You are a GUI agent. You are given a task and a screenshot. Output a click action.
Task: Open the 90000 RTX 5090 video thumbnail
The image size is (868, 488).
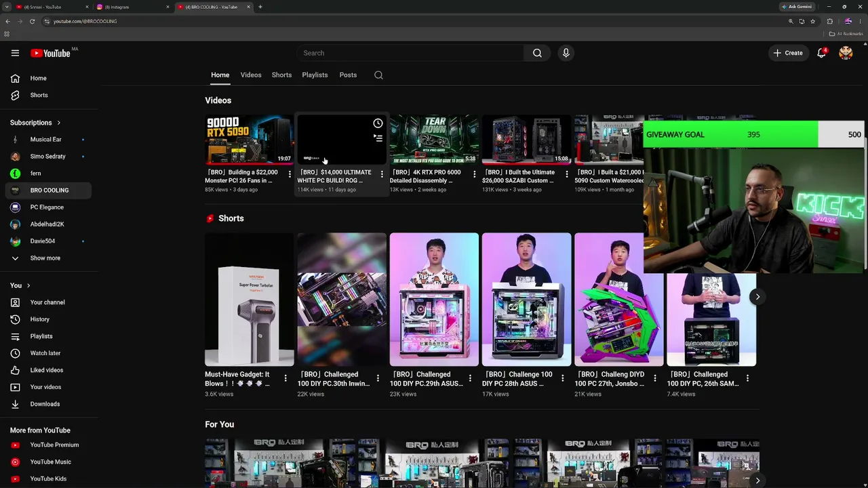[249, 140]
